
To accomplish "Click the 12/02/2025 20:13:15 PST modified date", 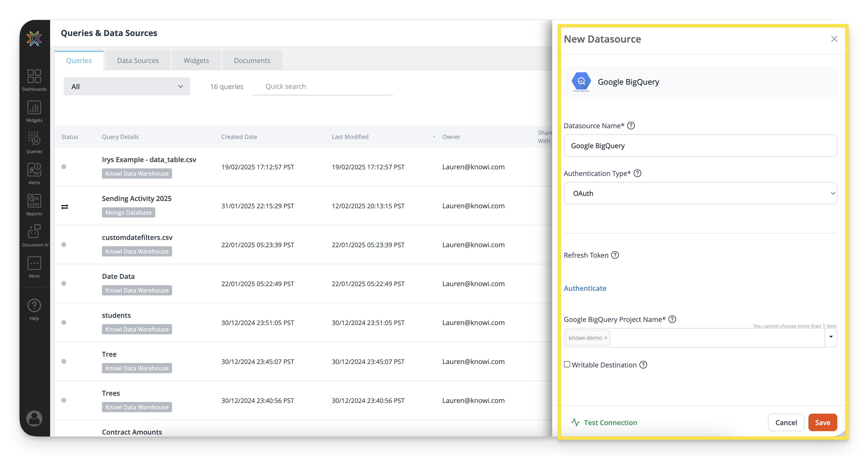I will (368, 206).
